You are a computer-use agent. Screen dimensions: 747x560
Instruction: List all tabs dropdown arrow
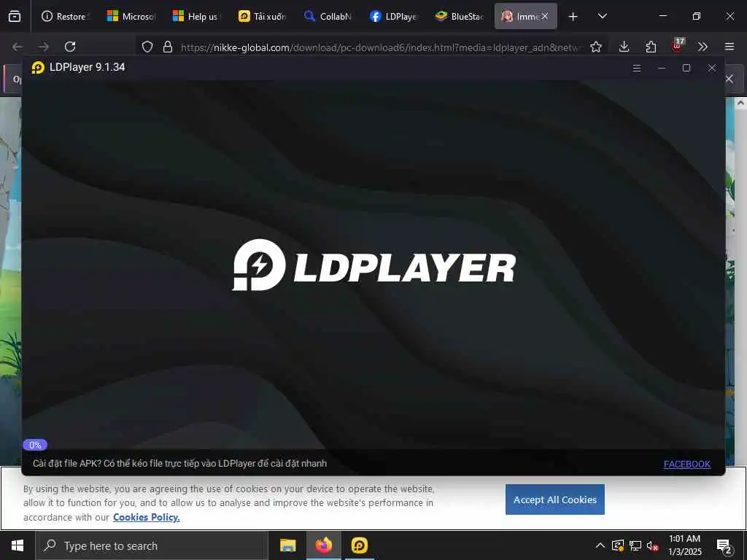[602, 16]
